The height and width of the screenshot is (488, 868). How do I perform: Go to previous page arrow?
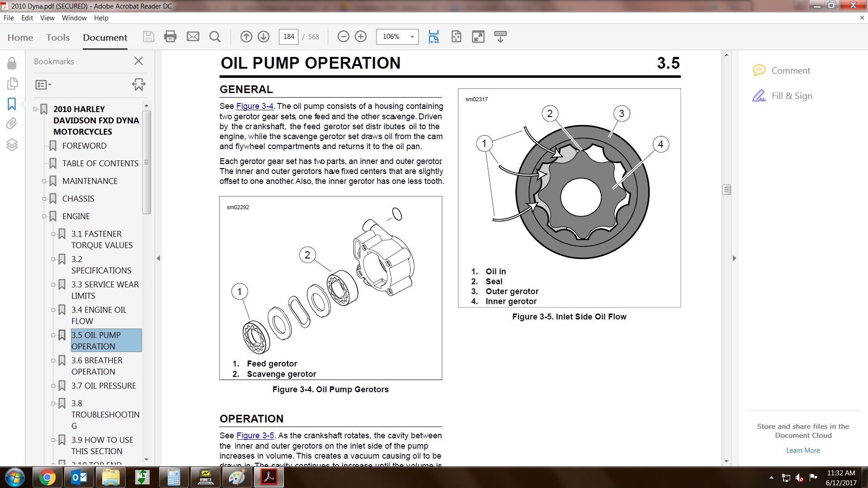pyautogui.click(x=246, y=37)
